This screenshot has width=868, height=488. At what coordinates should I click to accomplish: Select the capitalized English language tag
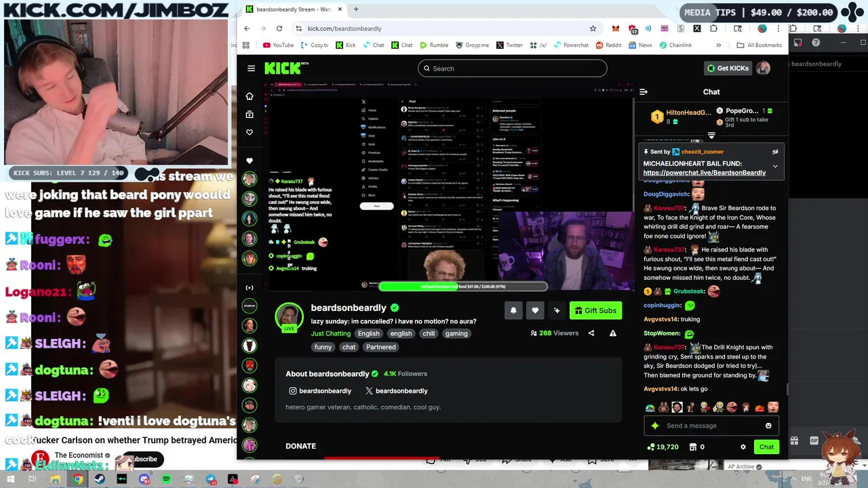tap(369, 333)
